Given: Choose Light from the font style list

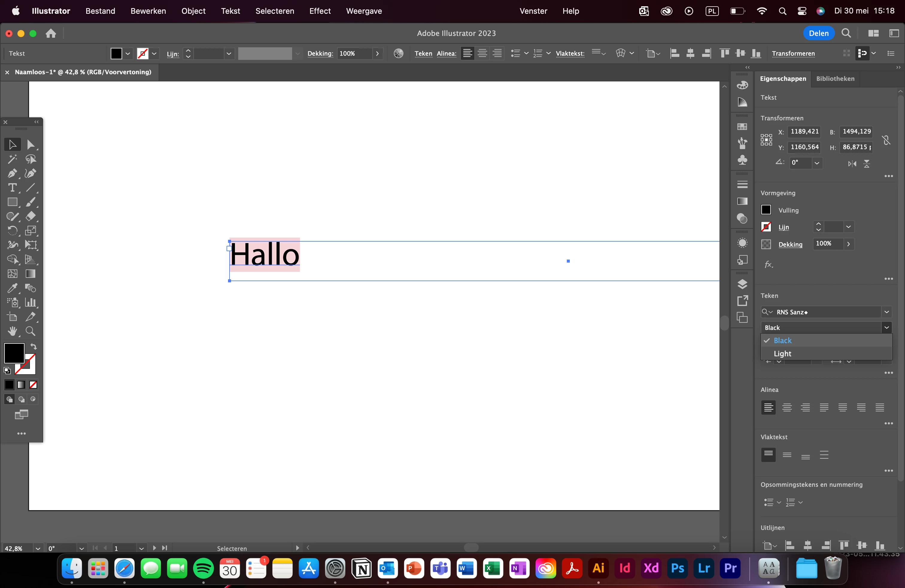Looking at the screenshot, I should (x=783, y=354).
